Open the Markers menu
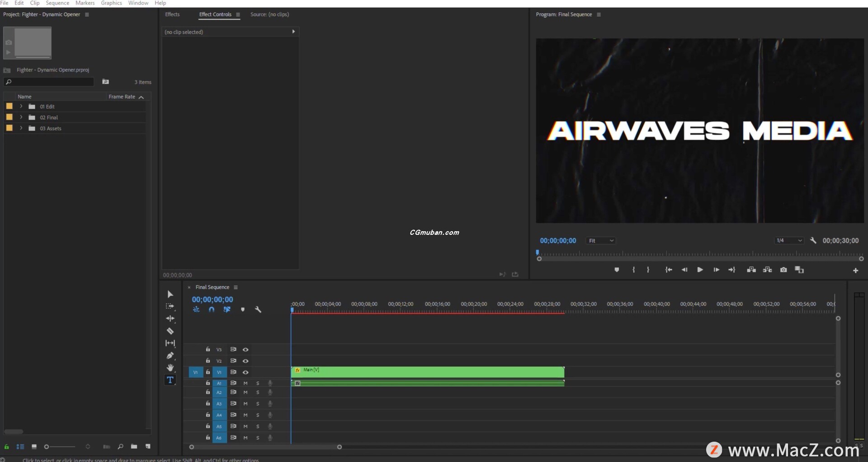The width and height of the screenshot is (868, 462). [x=85, y=3]
